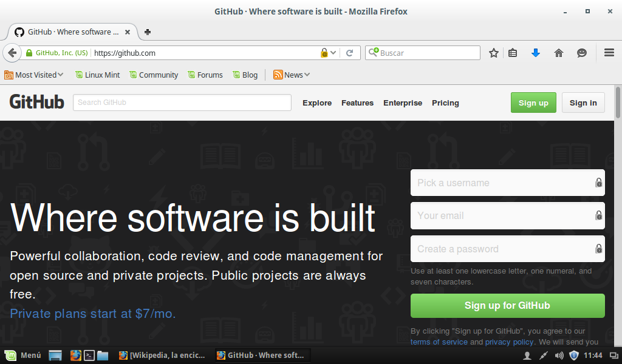This screenshot has width=622, height=364.
Task: Open the Firefox hamburger menu
Action: click(x=609, y=53)
